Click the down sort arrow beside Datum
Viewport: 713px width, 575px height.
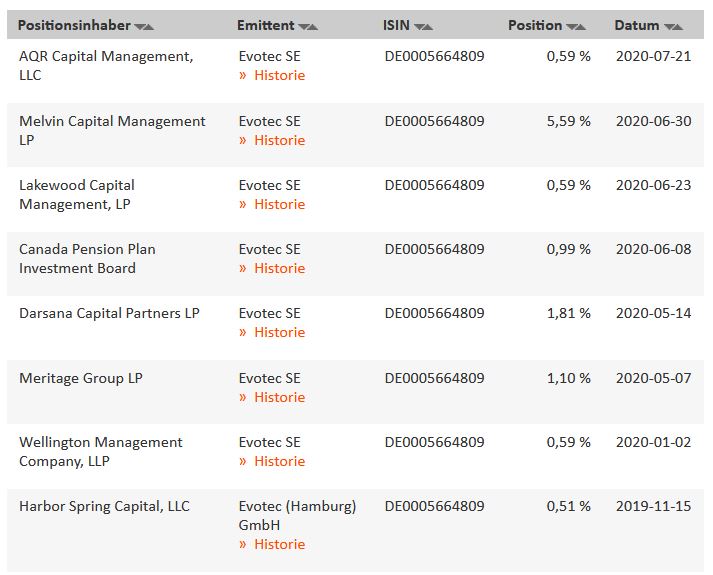click(x=668, y=27)
